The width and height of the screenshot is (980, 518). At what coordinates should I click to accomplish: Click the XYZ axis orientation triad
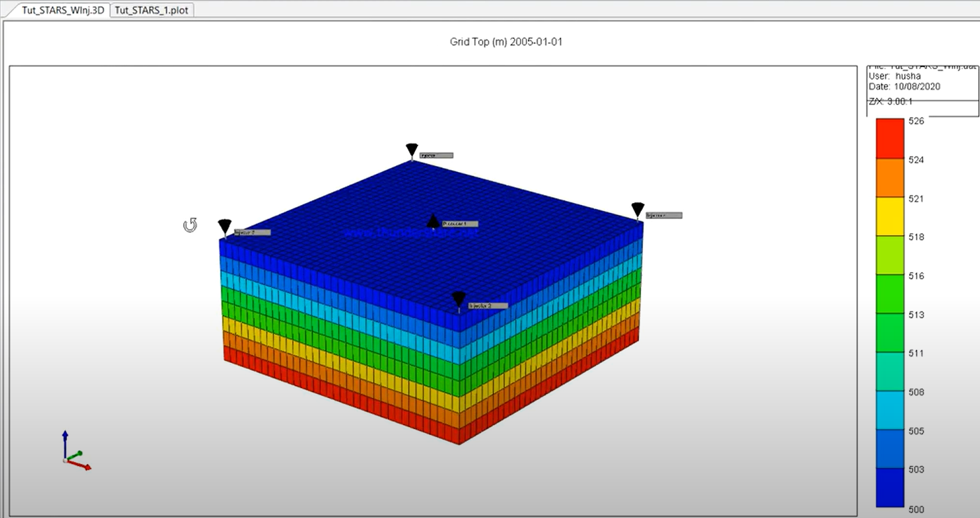[76, 449]
